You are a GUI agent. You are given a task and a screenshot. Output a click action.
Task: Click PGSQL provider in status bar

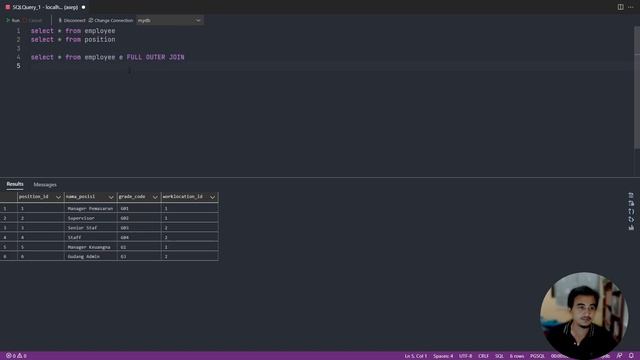click(x=537, y=356)
